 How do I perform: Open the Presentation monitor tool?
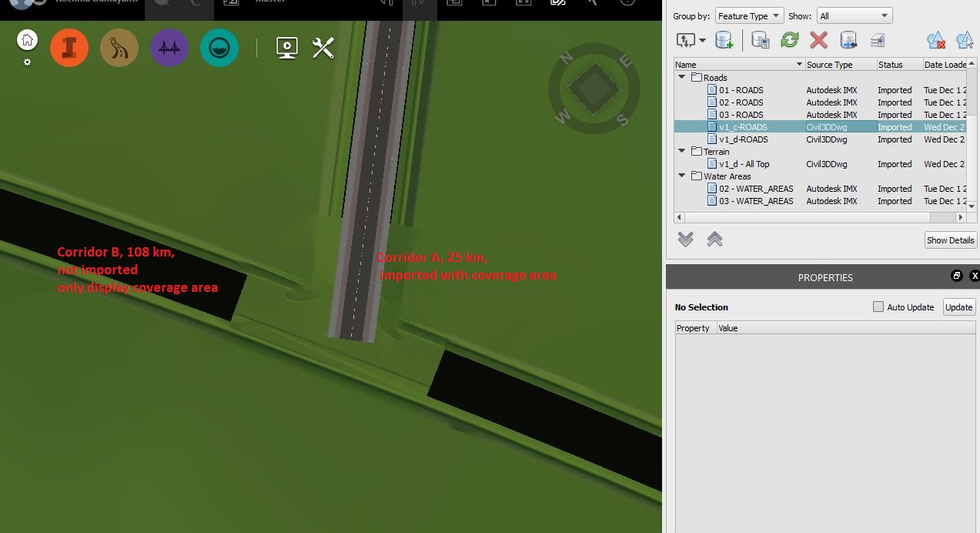click(286, 48)
